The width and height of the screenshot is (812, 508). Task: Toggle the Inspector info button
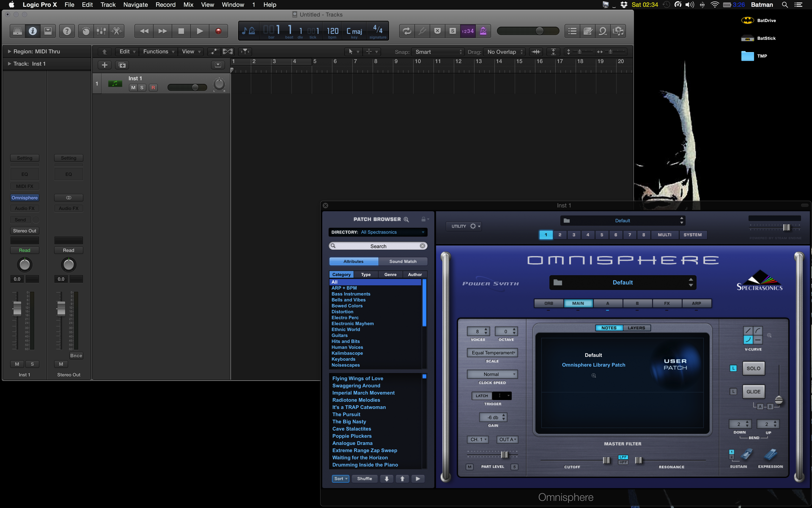coord(33,31)
